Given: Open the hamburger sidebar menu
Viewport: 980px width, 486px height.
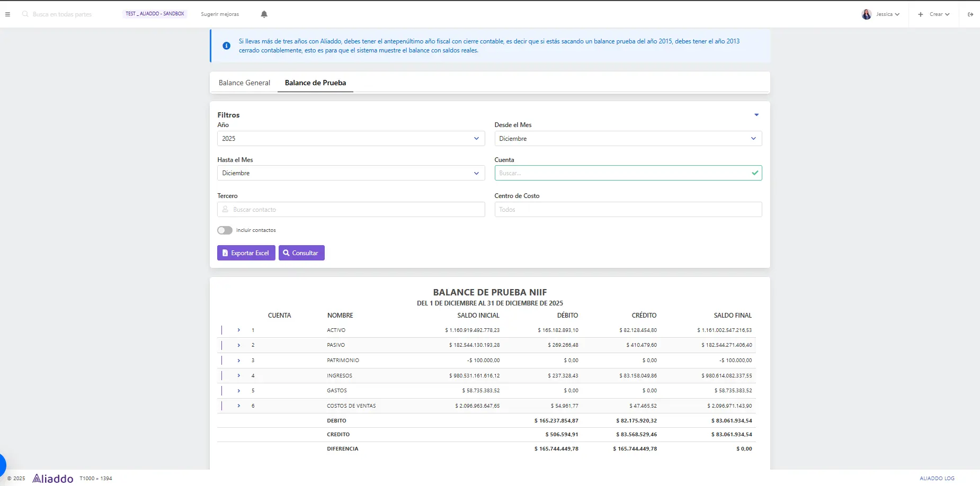Looking at the screenshot, I should (7, 14).
